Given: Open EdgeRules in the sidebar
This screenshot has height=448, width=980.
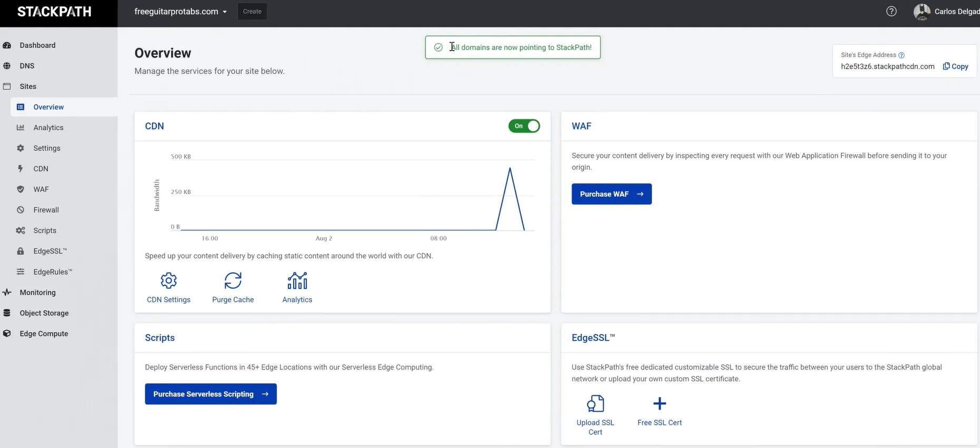Looking at the screenshot, I should 52,272.
